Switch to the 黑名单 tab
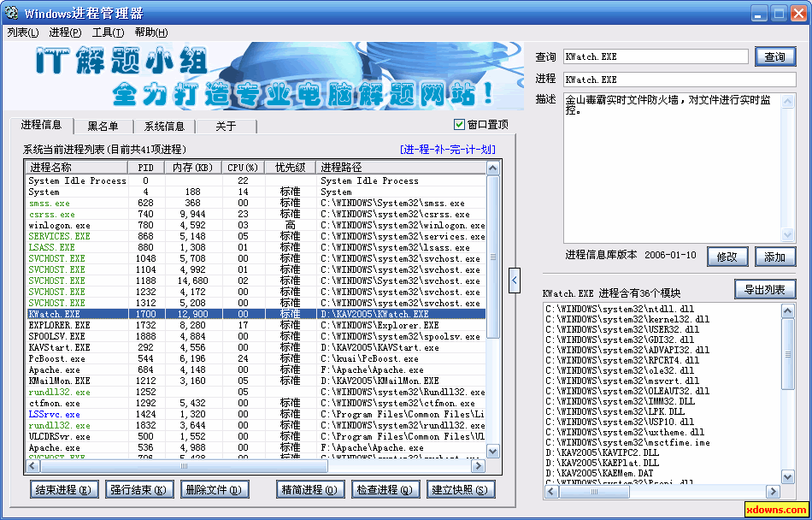The height and width of the screenshot is (520, 812). [103, 127]
